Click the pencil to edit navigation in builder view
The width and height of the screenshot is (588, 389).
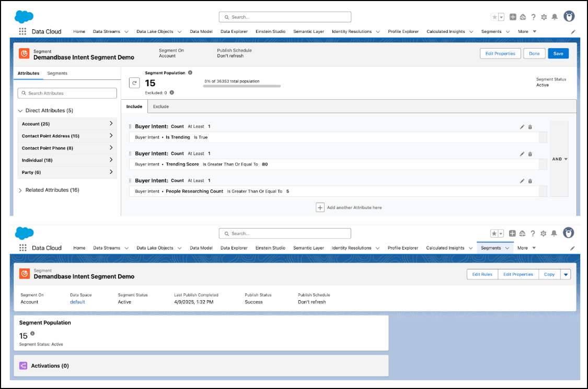573,32
